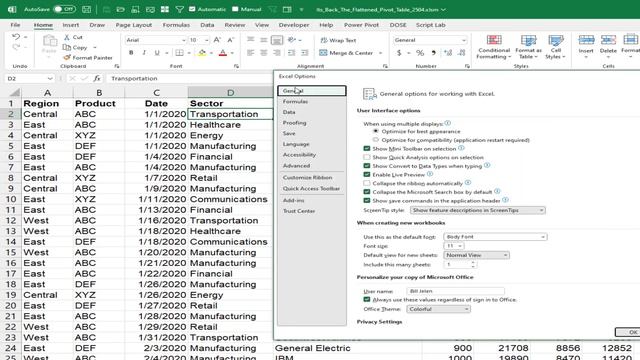Switch to the Insert ribbon tab
The image size is (640, 360).
71,25
